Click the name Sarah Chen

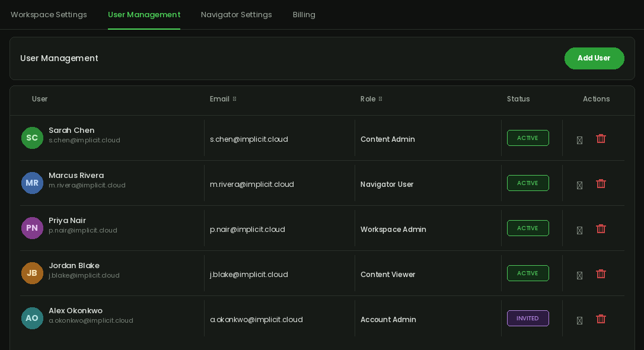[72, 131]
